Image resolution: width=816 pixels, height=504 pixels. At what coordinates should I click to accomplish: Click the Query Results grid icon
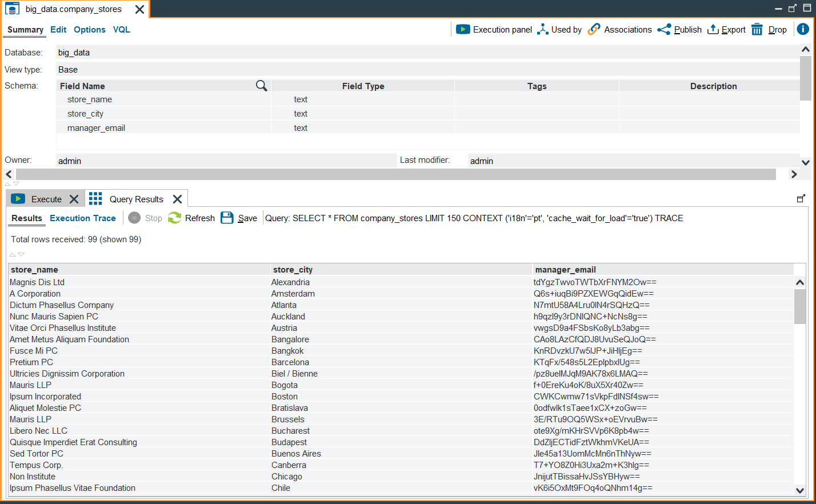pyautogui.click(x=95, y=198)
